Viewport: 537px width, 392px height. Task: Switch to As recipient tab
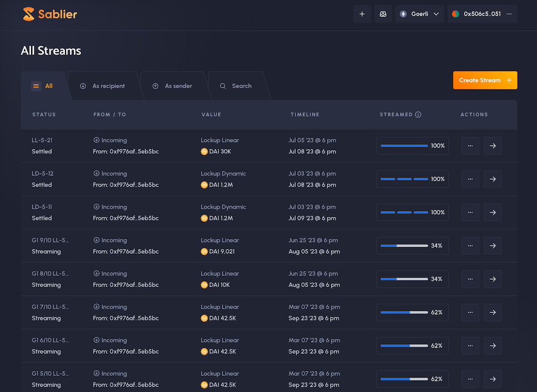pos(103,86)
